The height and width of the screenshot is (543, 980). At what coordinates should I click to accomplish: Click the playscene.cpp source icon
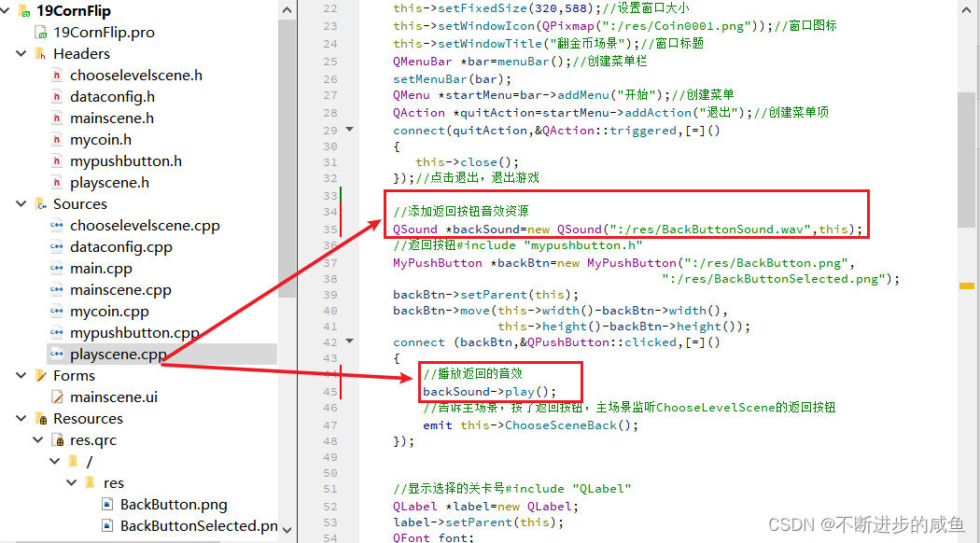point(57,354)
